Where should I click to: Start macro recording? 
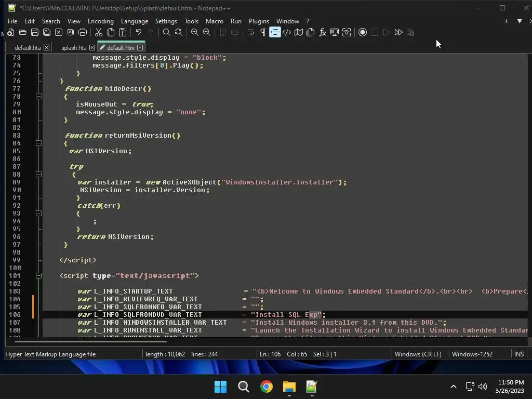pyautogui.click(x=362, y=32)
